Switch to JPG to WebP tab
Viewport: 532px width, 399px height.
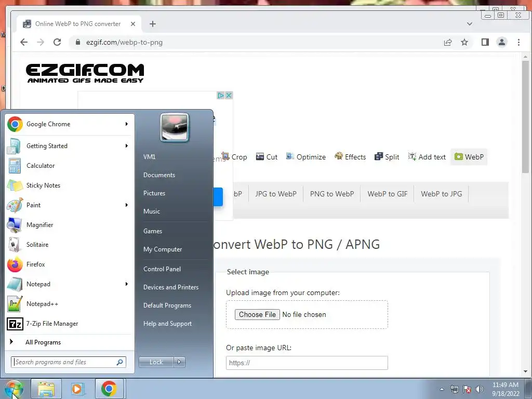pos(276,194)
